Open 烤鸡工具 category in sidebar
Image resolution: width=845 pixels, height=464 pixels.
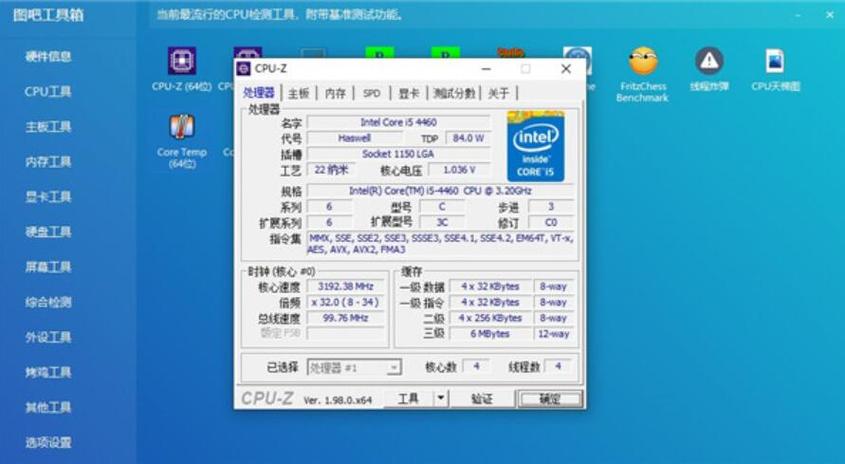tap(48, 372)
